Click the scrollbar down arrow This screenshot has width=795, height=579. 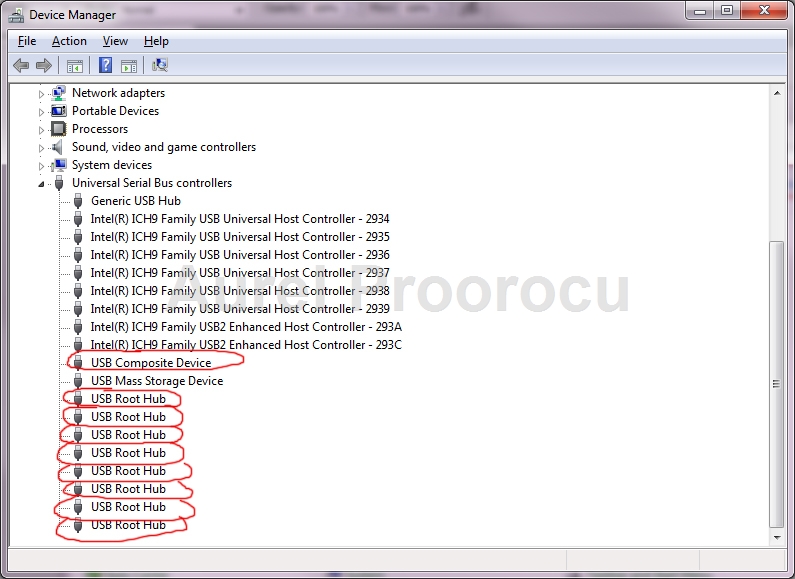pyautogui.click(x=776, y=537)
